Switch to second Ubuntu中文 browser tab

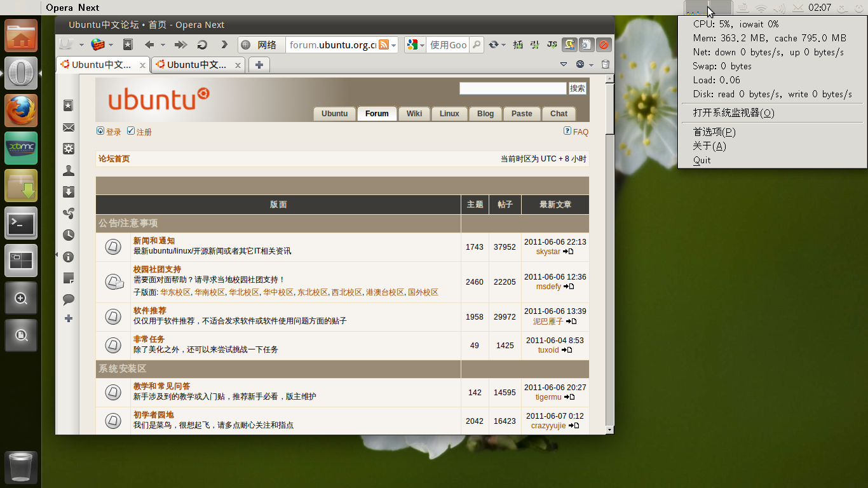point(198,64)
